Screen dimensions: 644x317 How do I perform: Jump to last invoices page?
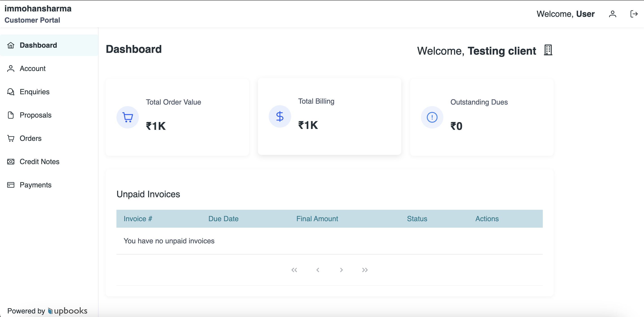(365, 270)
